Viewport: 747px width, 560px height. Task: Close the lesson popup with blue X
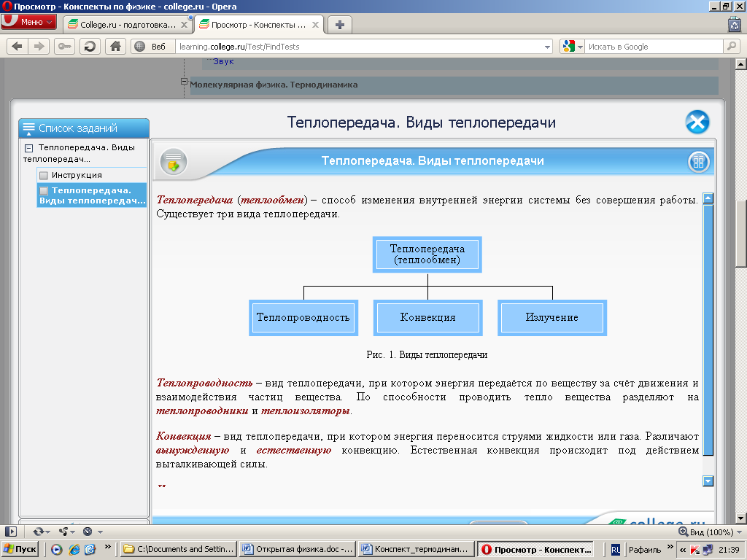697,122
